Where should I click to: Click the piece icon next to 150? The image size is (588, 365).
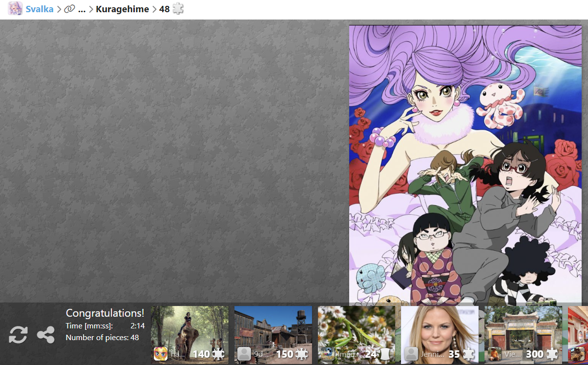(x=302, y=354)
